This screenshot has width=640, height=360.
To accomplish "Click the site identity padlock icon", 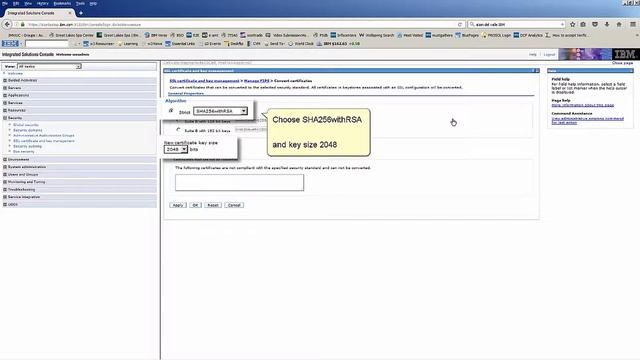I will (x=22, y=24).
